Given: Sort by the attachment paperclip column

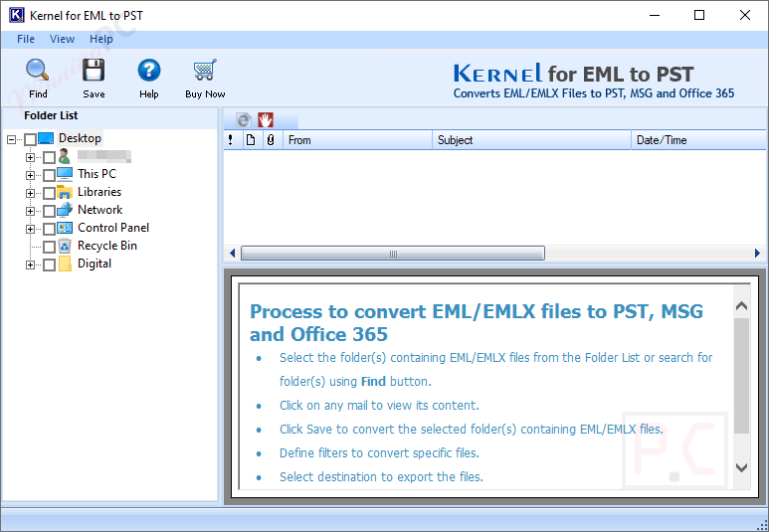Looking at the screenshot, I should pos(271,140).
